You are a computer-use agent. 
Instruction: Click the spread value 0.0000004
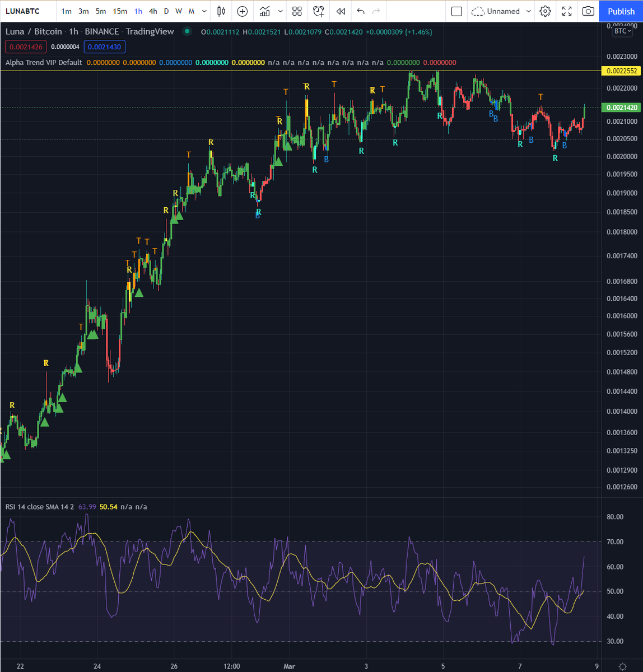(x=65, y=47)
